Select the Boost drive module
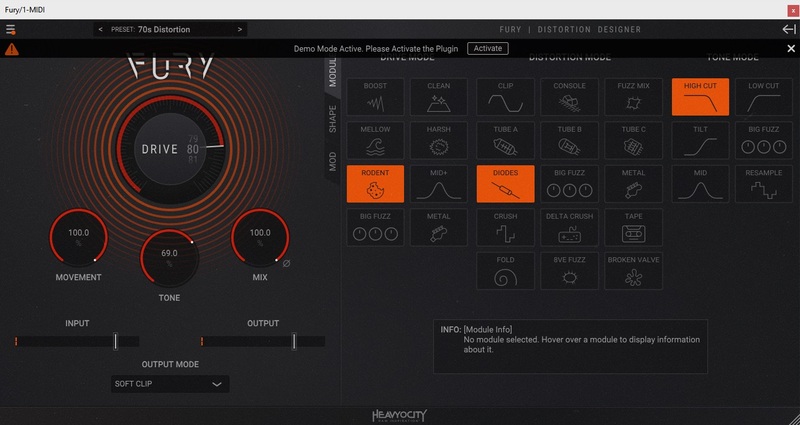800x425 pixels. click(375, 96)
